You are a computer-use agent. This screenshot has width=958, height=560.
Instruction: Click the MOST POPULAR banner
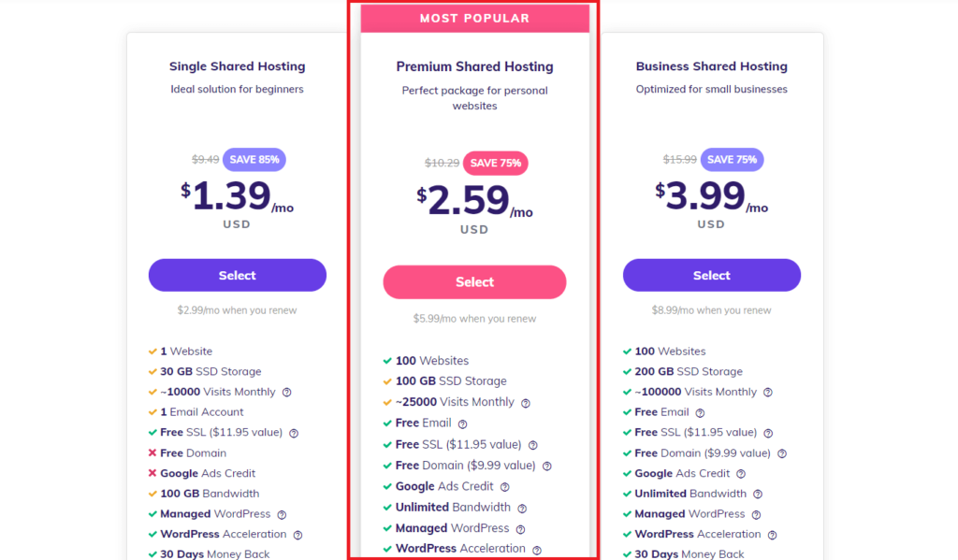point(474,19)
